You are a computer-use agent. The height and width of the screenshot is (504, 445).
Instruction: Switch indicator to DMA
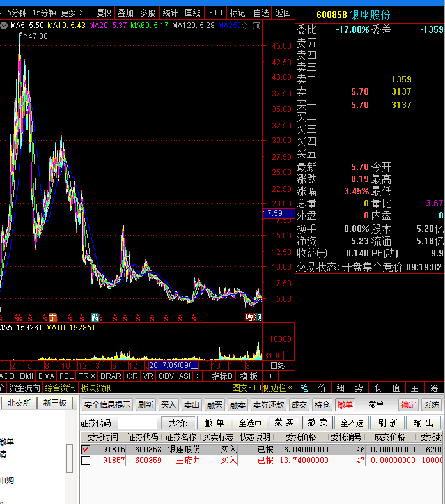46,376
